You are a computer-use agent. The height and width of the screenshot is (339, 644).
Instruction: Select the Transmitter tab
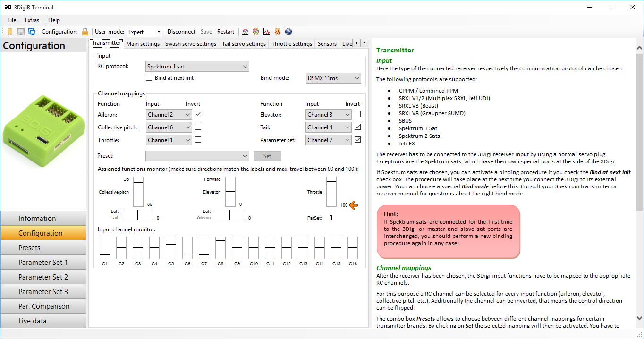click(x=106, y=43)
